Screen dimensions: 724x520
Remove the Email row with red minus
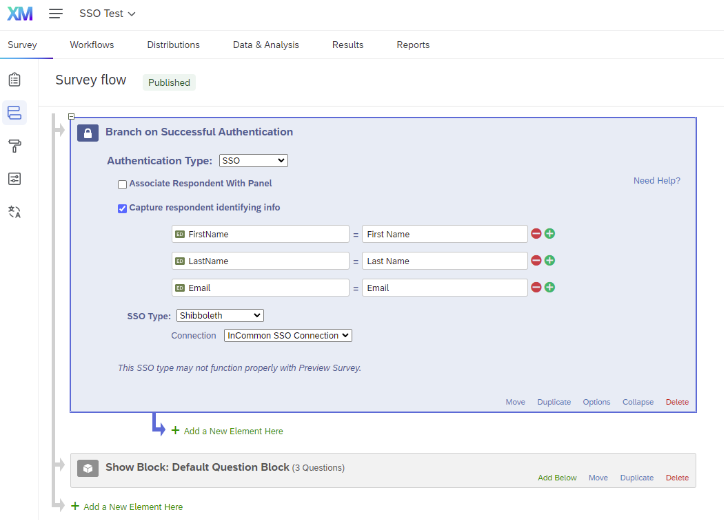[x=536, y=287]
